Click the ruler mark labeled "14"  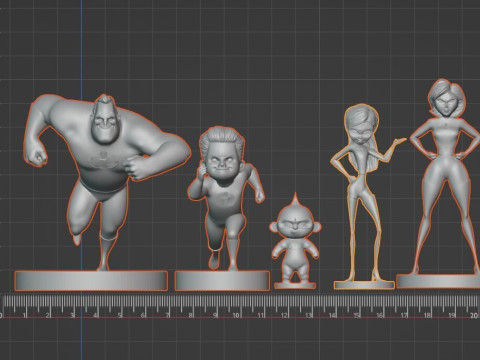point(332,315)
